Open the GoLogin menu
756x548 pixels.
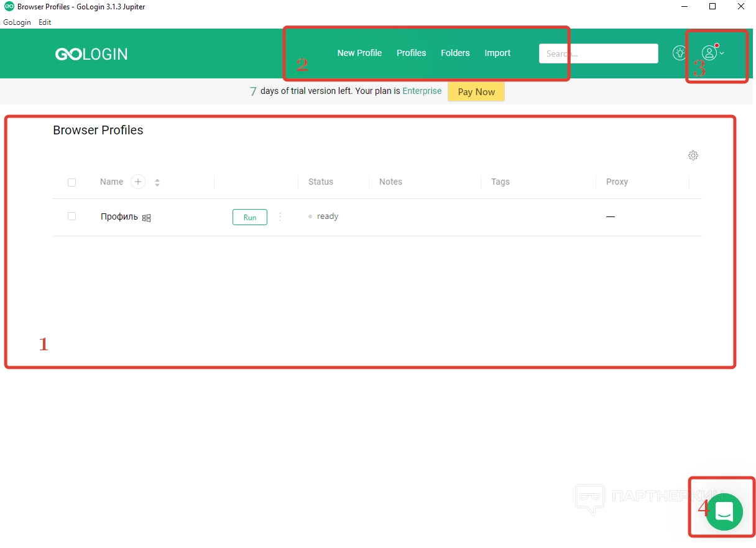coord(17,22)
